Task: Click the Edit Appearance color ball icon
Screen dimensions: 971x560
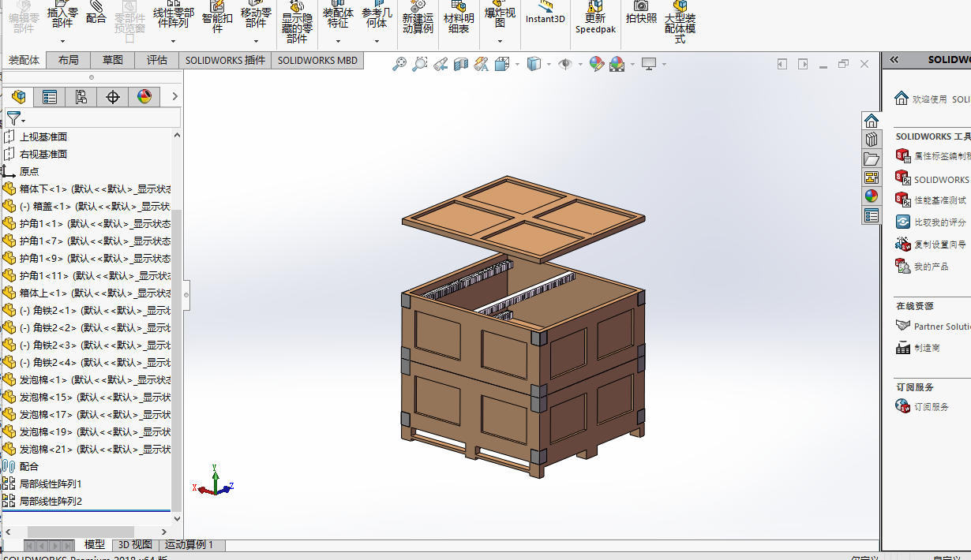Action: click(596, 64)
